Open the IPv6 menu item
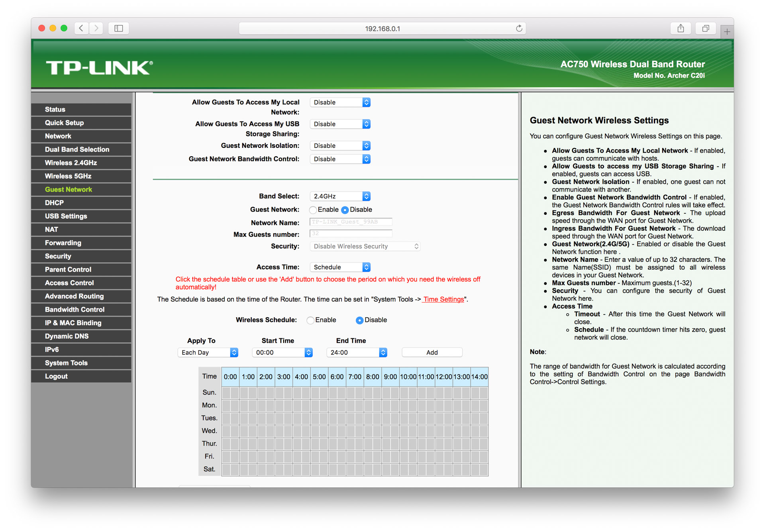 click(81, 350)
